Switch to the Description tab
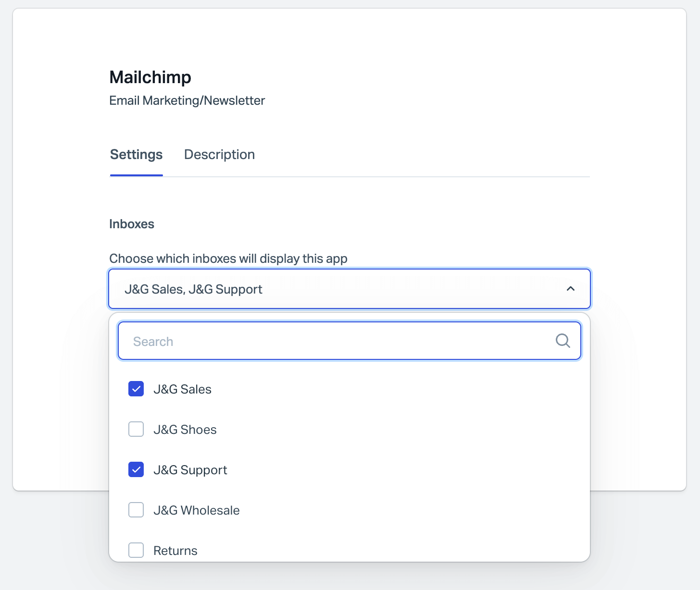700x590 pixels. [x=219, y=155]
